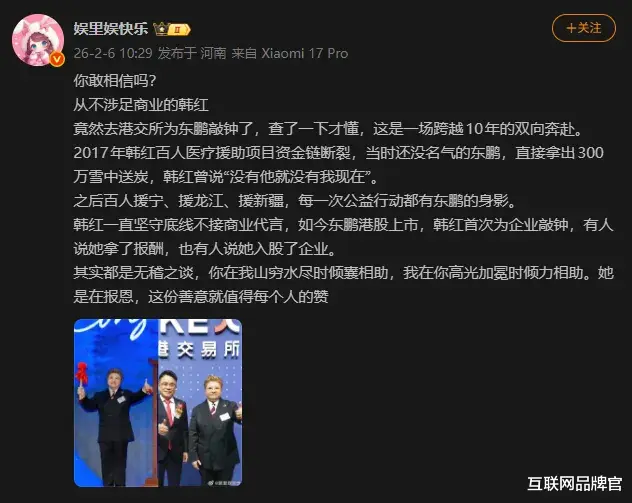Click the plus sign inside the 关注 button

(x=571, y=28)
